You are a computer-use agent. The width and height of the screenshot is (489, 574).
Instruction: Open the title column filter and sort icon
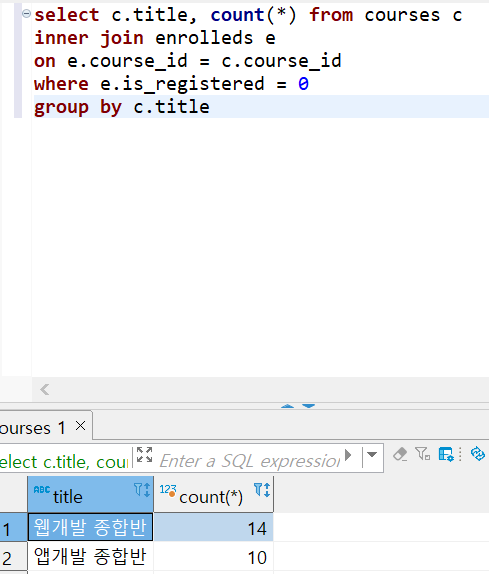point(142,490)
